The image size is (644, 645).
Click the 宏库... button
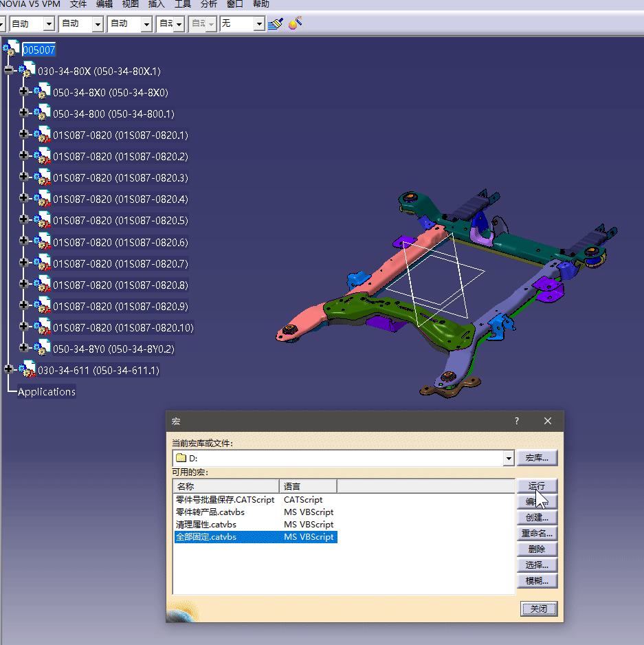537,458
